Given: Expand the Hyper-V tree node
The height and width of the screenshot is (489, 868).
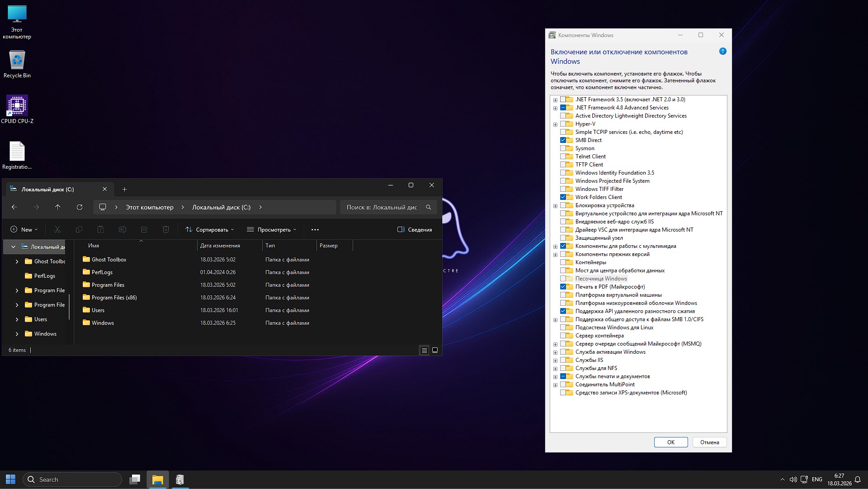Looking at the screenshot, I should 555,124.
